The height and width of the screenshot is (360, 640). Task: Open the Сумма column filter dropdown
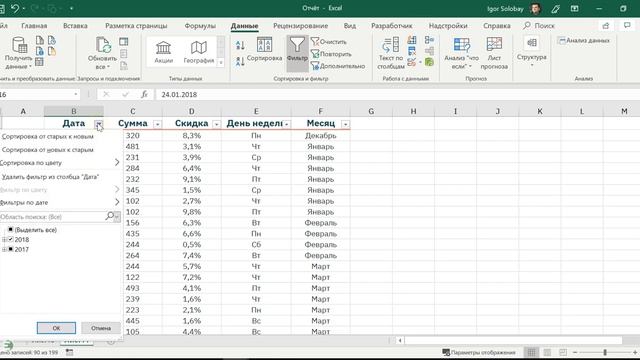(157, 124)
